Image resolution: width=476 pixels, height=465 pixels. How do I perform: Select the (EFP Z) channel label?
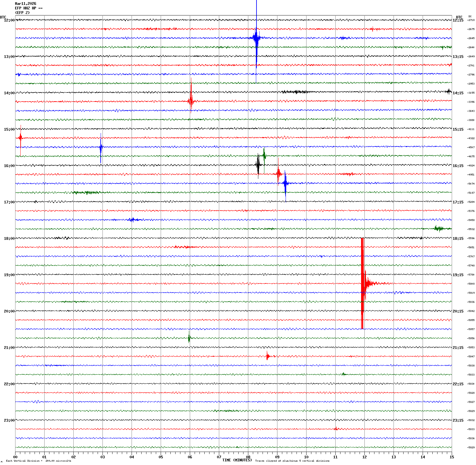coord(22,13)
